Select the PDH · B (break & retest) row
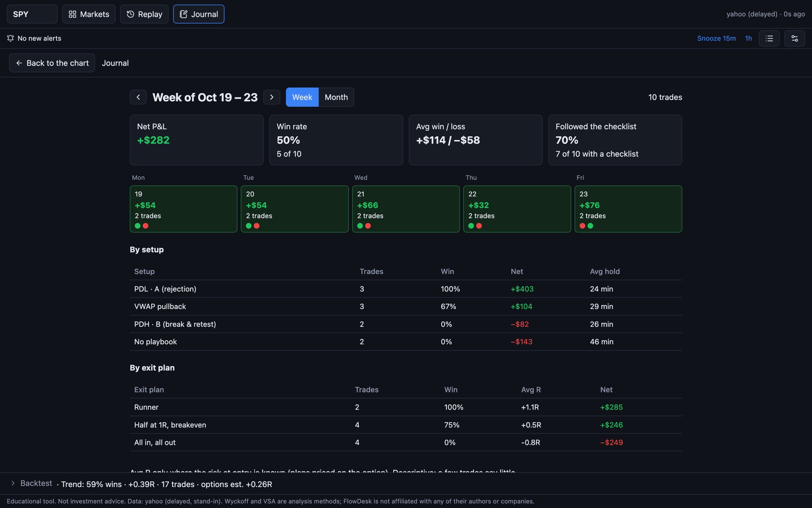This screenshot has width=812, height=508. 406,324
